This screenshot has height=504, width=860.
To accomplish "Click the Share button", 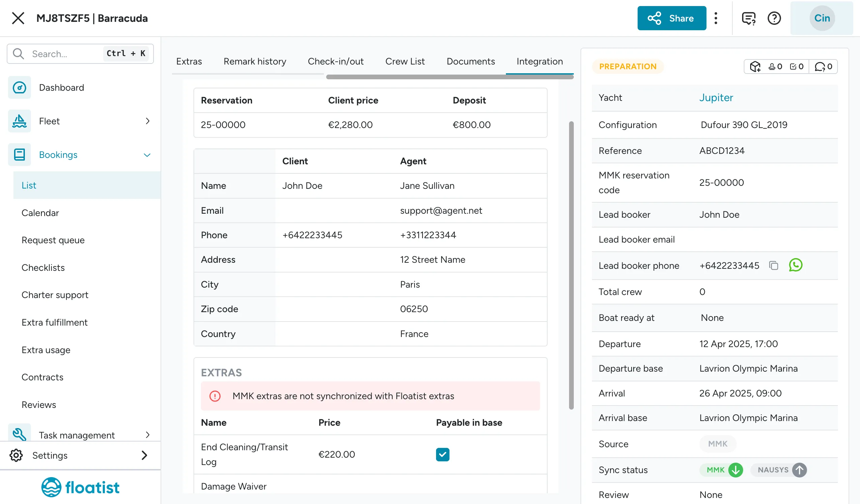I will [x=672, y=18].
